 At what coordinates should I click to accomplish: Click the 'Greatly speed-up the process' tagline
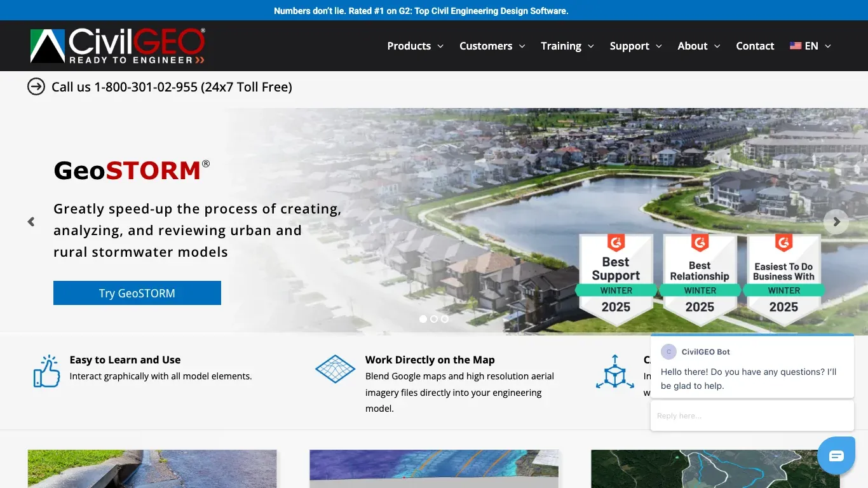198,230
